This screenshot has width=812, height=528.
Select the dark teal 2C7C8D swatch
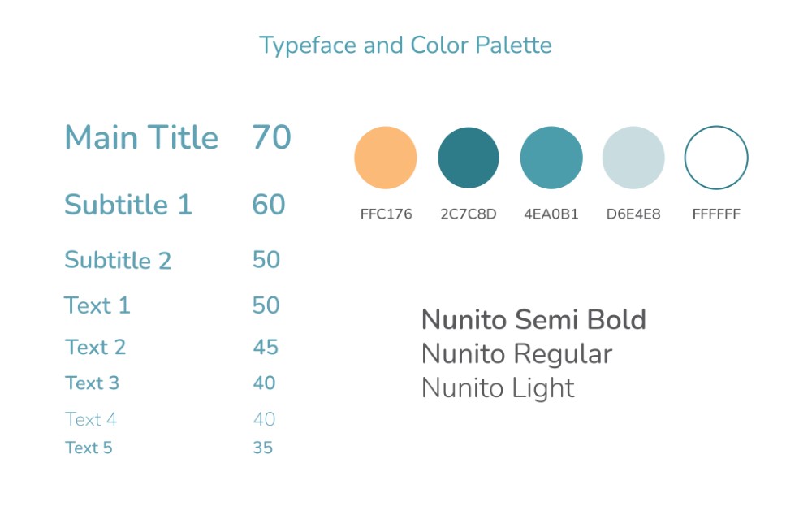click(x=469, y=158)
